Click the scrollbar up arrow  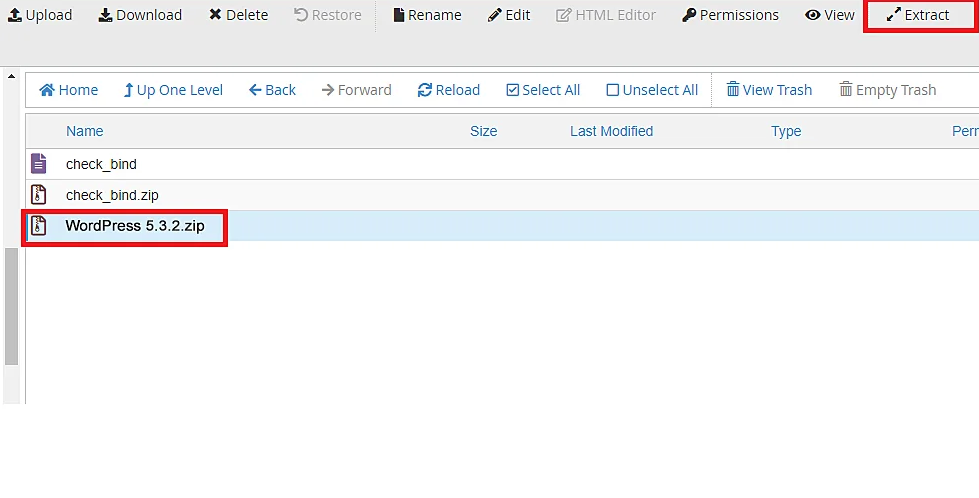point(11,76)
